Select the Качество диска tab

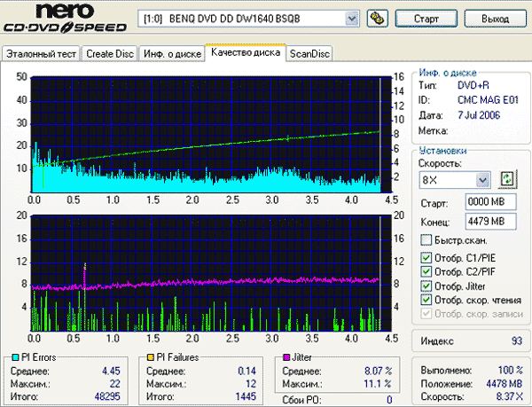246,52
